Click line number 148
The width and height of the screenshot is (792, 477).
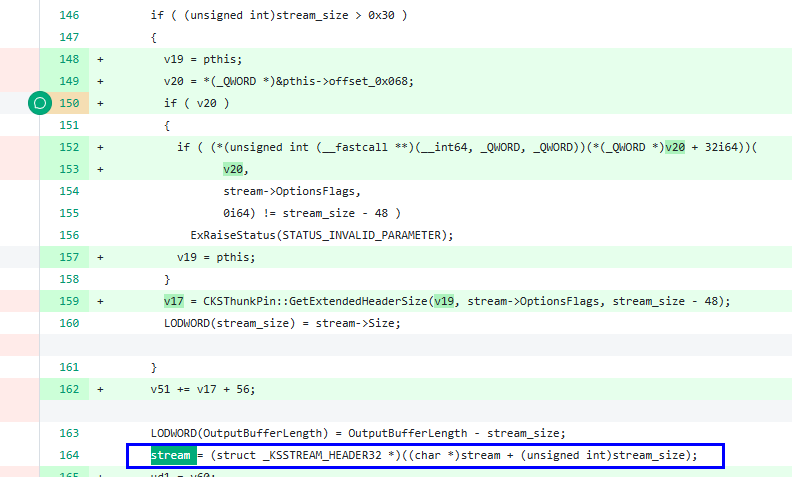click(69, 59)
